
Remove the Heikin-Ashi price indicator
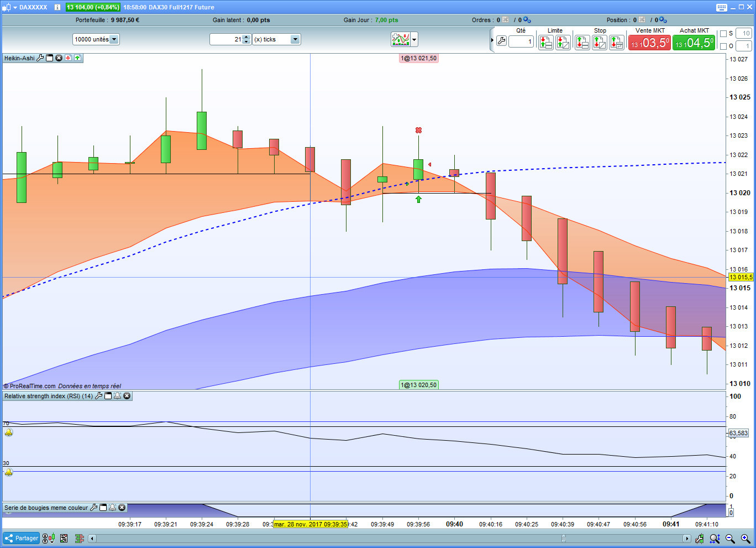[x=59, y=58]
